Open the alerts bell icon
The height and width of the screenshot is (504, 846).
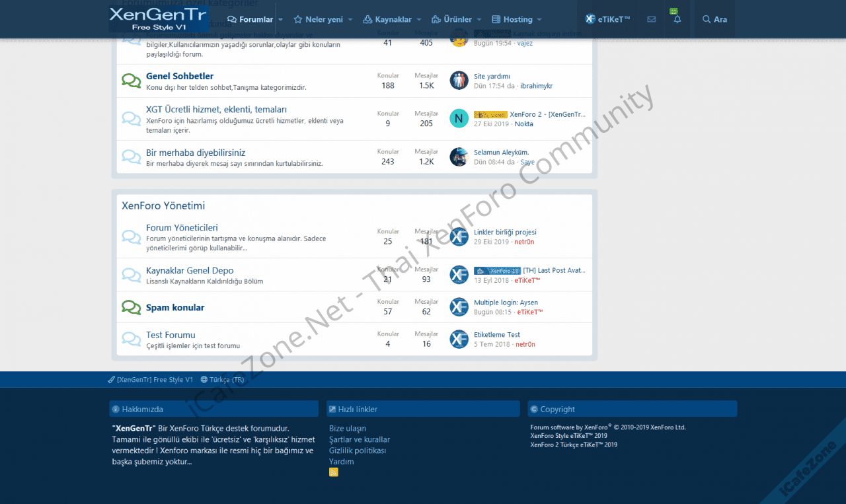(677, 20)
